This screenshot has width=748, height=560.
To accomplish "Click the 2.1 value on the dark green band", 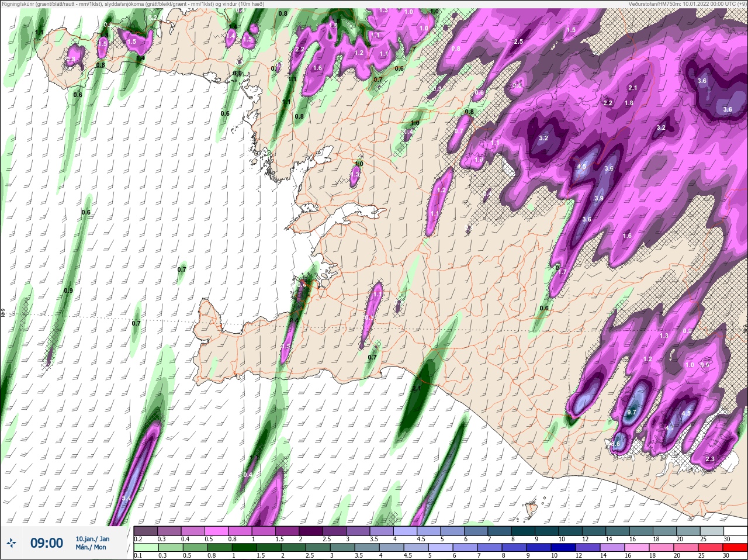I will coord(417,388).
